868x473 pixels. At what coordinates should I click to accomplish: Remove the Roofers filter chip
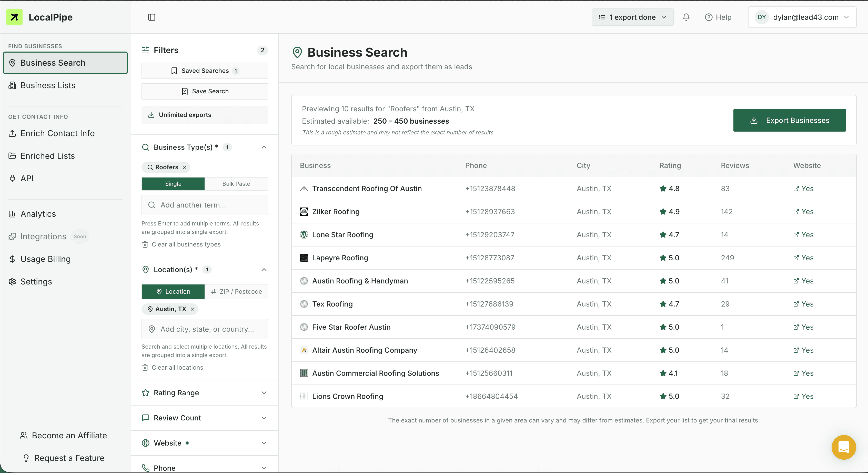pyautogui.click(x=184, y=167)
